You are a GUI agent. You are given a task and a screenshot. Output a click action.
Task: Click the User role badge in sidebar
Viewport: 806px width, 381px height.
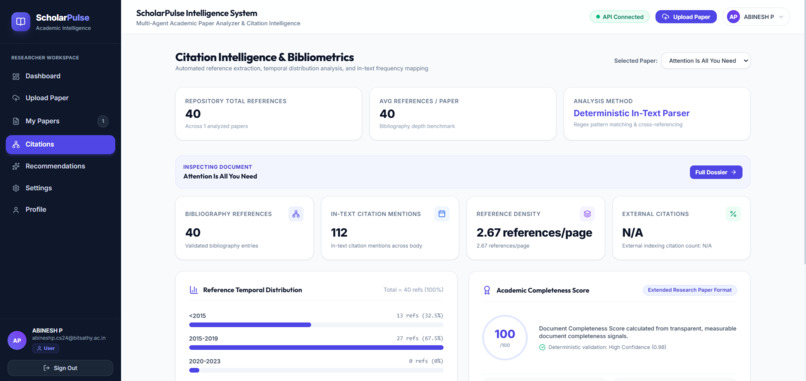coord(45,348)
